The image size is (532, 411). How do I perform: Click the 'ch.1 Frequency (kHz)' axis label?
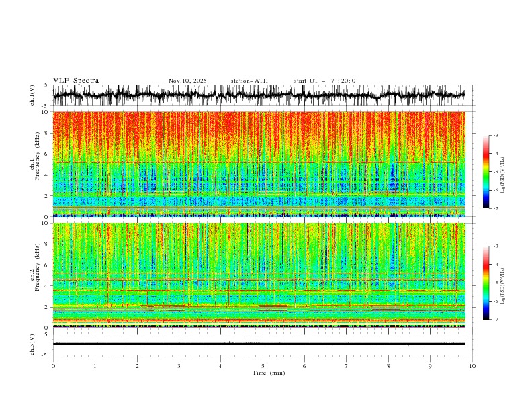point(35,156)
